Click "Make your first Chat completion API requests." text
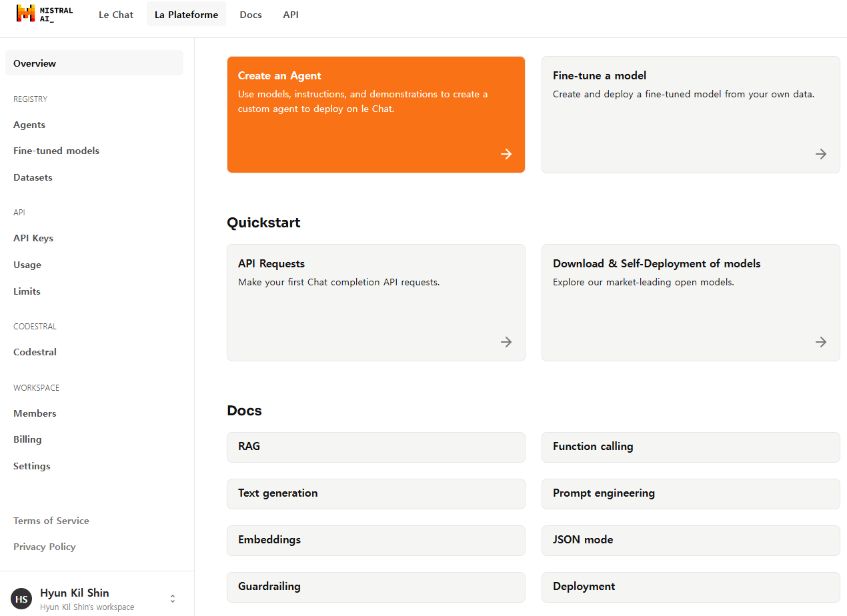 (339, 282)
